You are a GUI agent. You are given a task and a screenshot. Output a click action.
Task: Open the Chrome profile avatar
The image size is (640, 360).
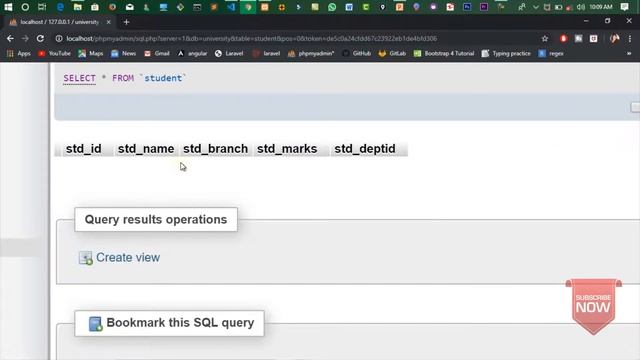[614, 38]
